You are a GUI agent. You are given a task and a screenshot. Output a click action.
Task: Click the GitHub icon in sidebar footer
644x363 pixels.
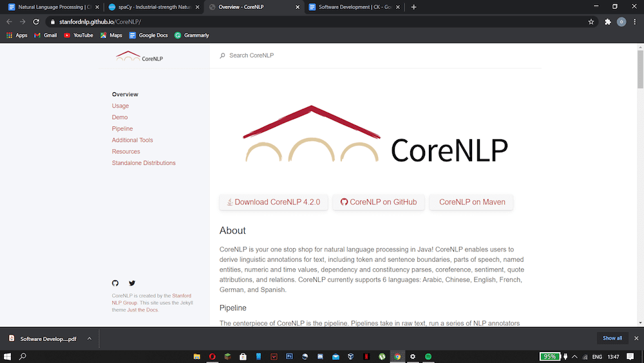coord(115,283)
